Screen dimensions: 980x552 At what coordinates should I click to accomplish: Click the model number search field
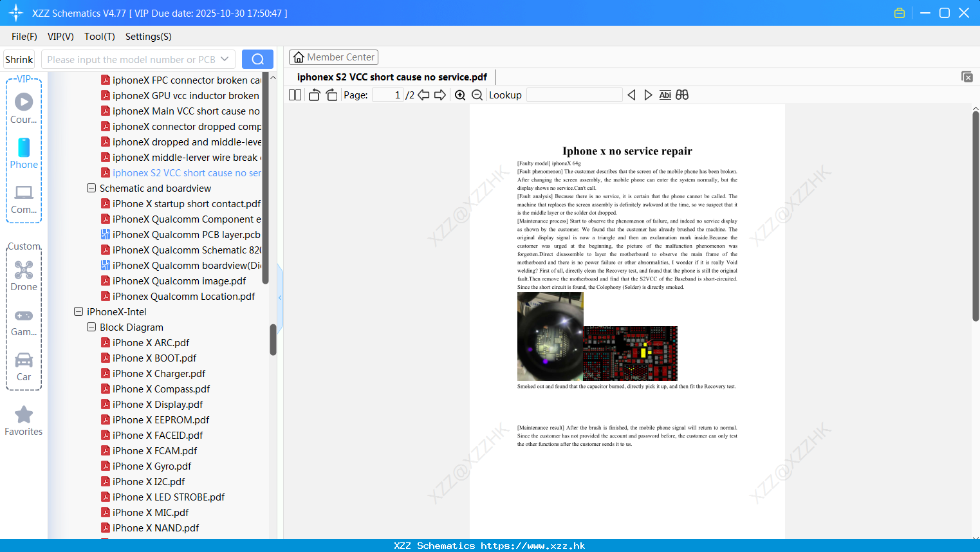[131, 59]
